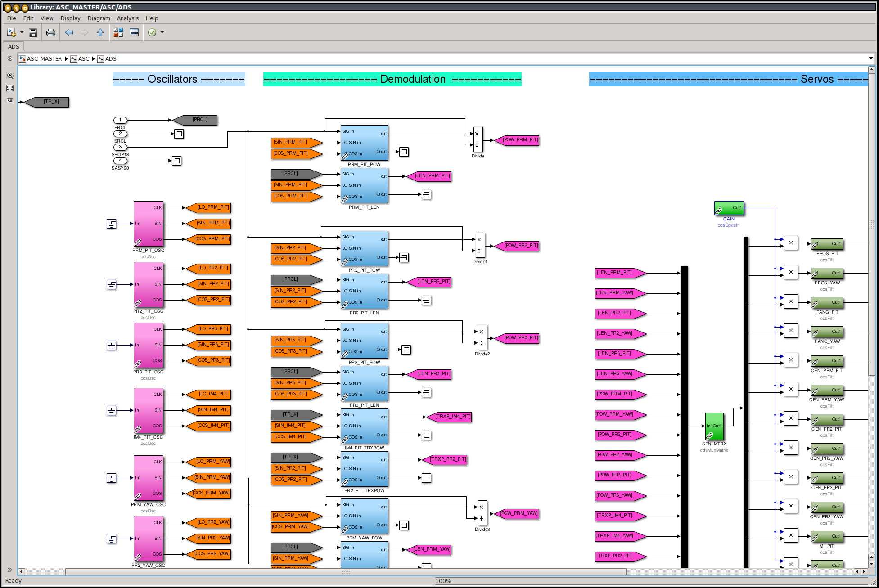Open the Display menu
Viewport: 879px width, 588px height.
click(71, 18)
